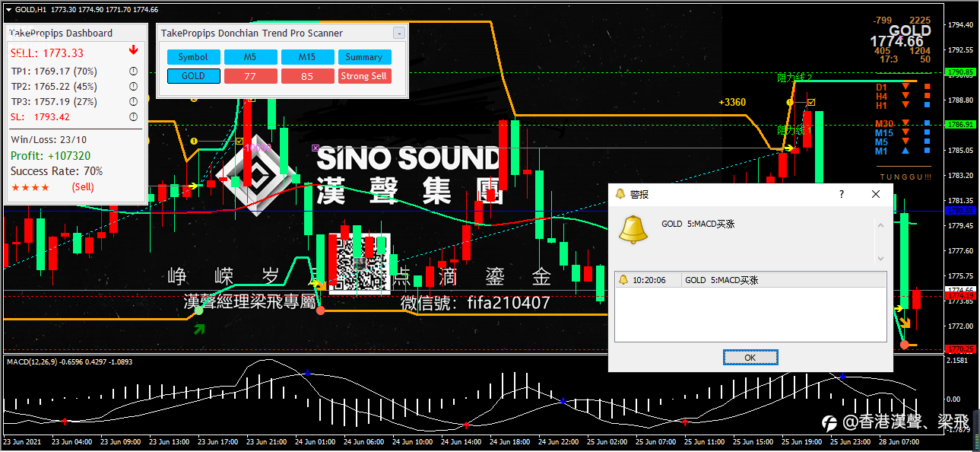Click the D1 trend down arrow

click(905, 87)
